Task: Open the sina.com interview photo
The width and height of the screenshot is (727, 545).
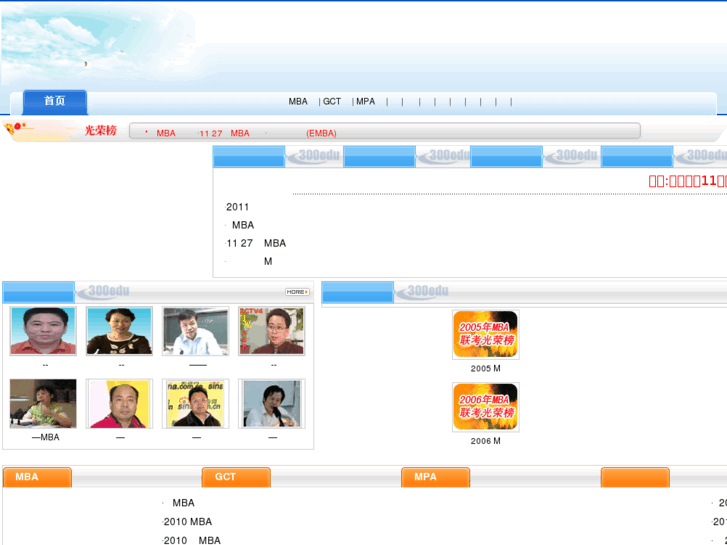Action: pos(196,404)
